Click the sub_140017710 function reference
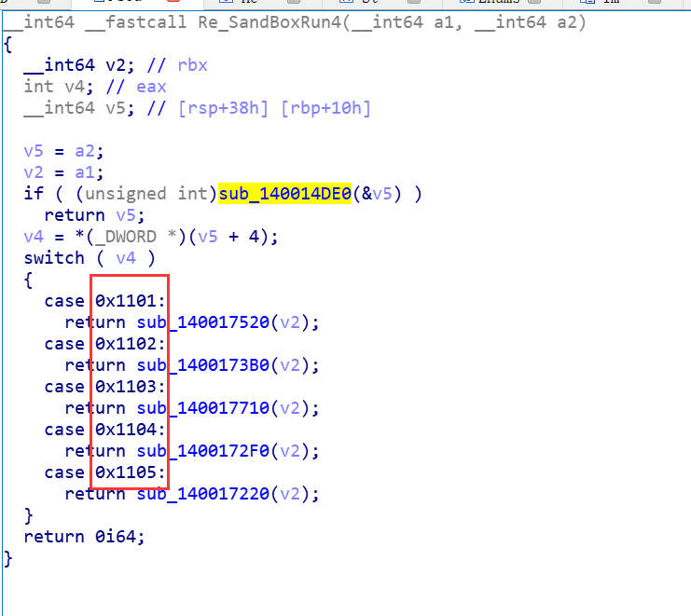 (202, 408)
